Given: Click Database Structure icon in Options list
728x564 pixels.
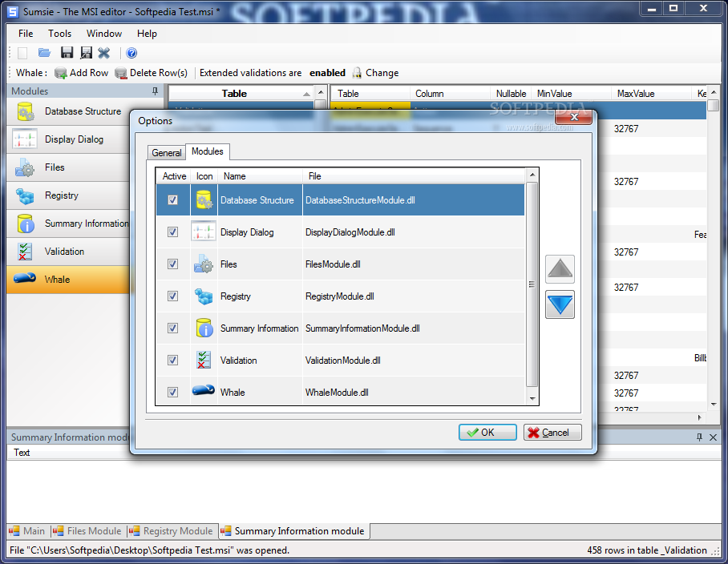Looking at the screenshot, I should [204, 200].
